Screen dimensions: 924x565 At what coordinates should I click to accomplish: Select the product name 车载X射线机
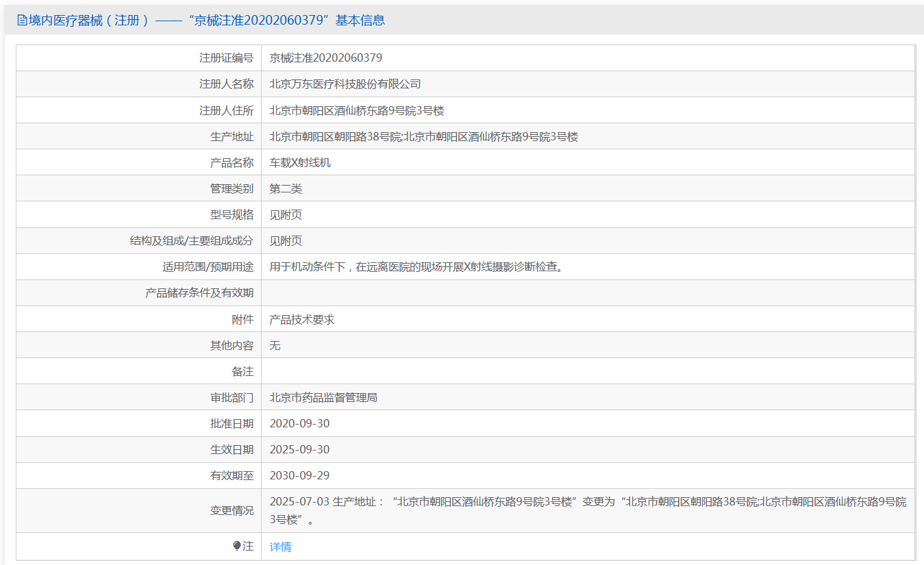300,162
